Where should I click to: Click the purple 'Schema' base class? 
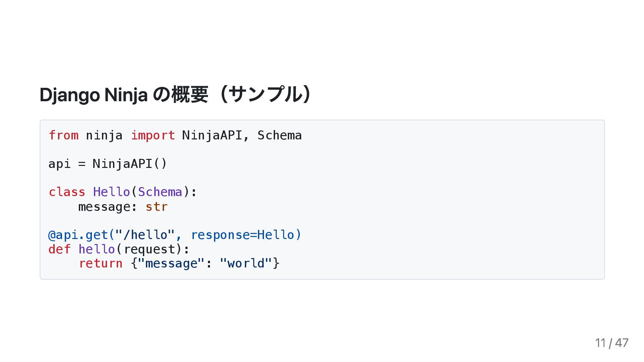pos(160,192)
